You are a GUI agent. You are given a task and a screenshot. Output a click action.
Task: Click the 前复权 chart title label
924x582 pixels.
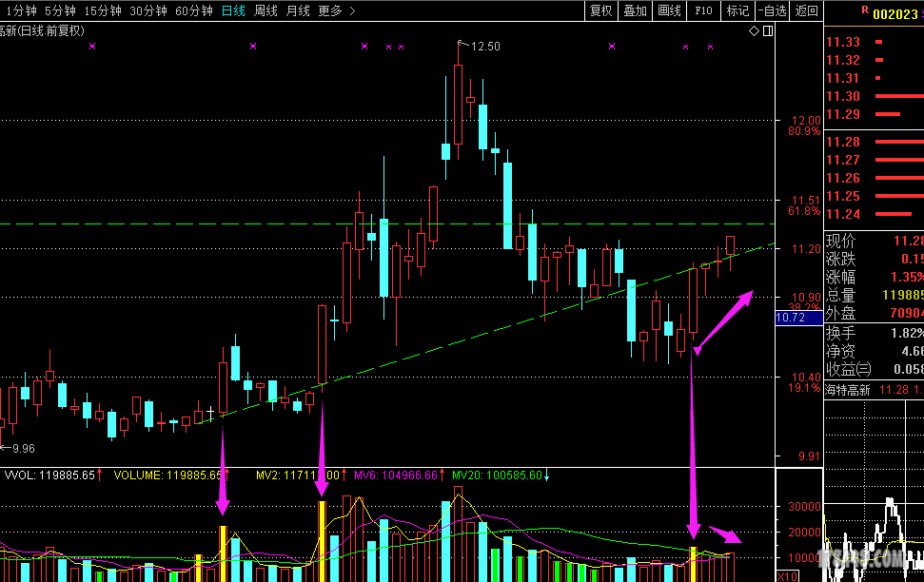(65, 30)
